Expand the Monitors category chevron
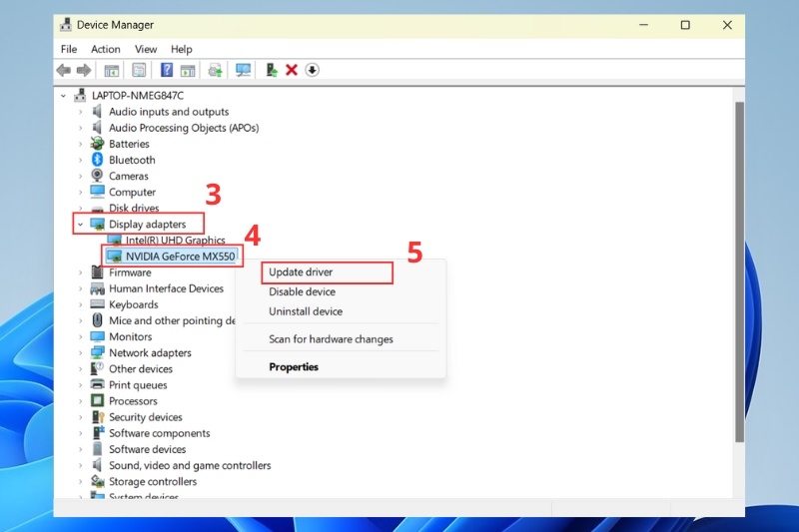The width and height of the screenshot is (799, 532). [x=80, y=336]
